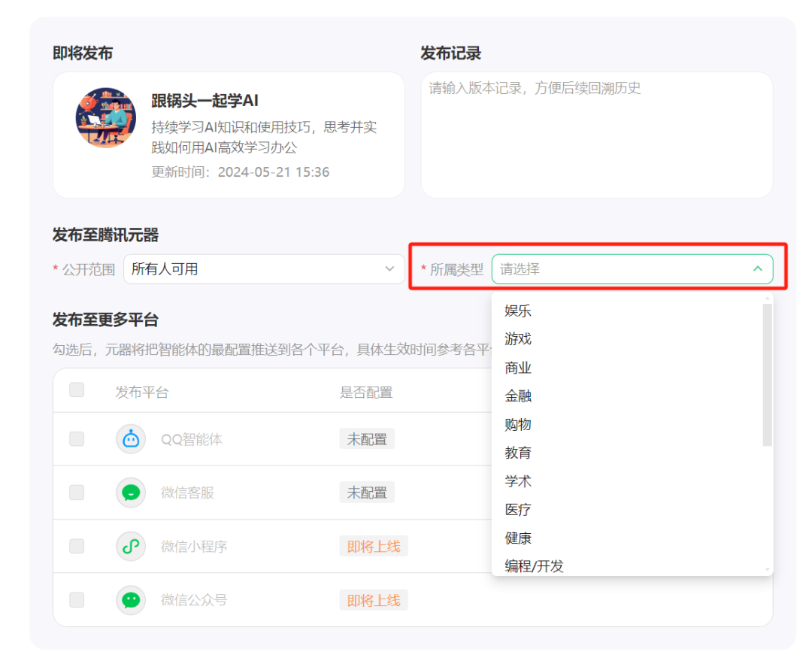Click the 微信客服 platform name
Viewport: 812px width, 670px height.
tap(187, 493)
